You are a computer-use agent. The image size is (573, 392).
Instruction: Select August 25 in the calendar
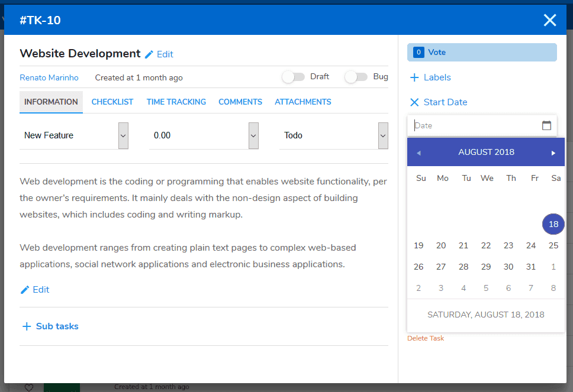tap(553, 245)
